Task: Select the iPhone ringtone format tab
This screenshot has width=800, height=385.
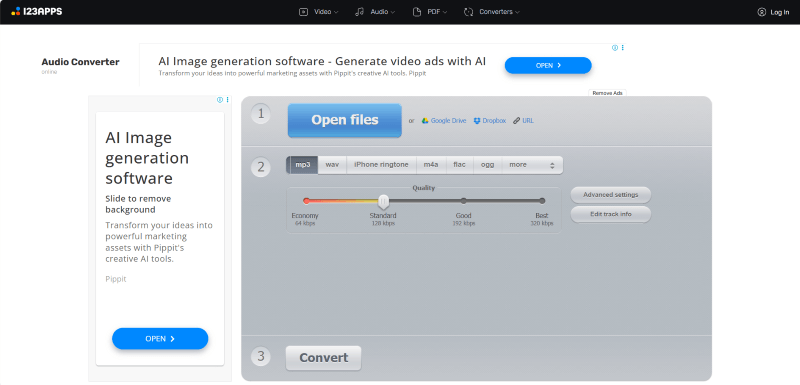Action: (x=381, y=165)
